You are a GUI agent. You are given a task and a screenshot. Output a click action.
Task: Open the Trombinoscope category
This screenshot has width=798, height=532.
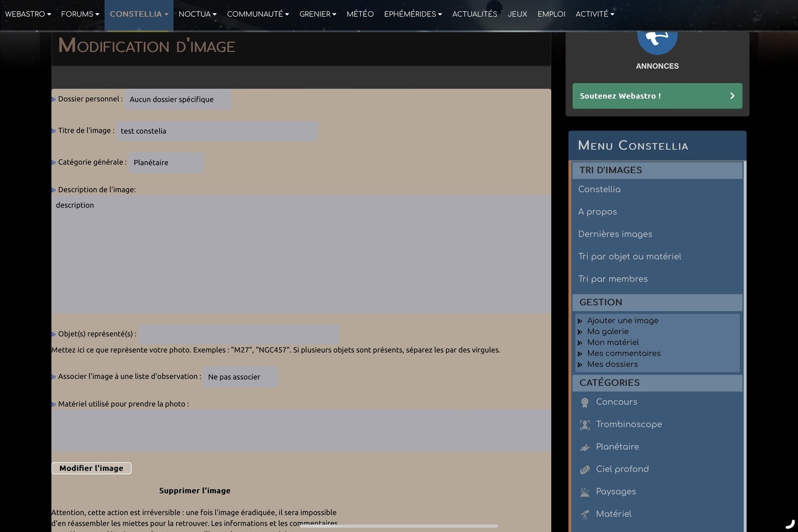pos(629,425)
